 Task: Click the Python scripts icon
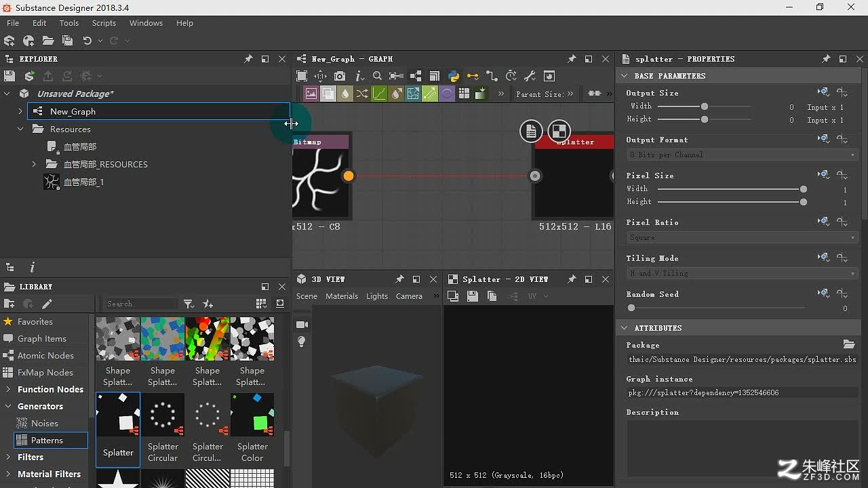[454, 76]
